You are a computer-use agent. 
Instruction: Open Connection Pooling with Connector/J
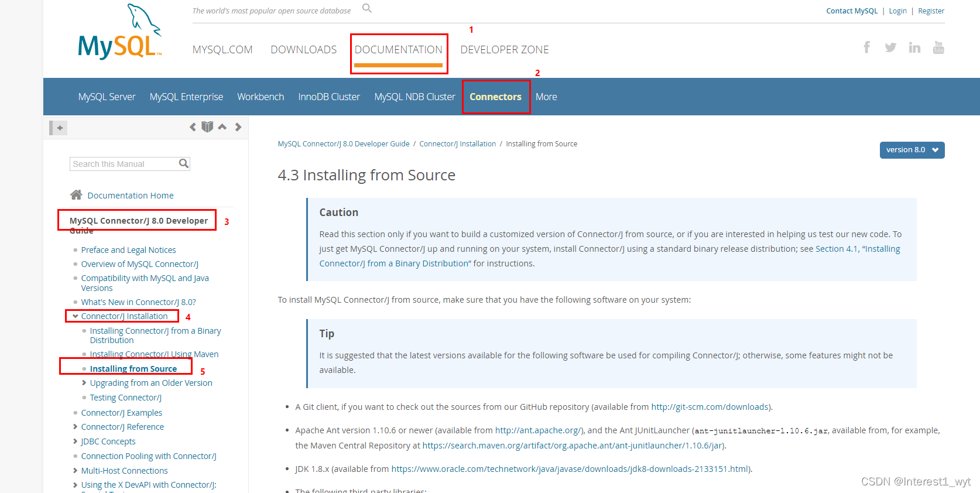(149, 456)
